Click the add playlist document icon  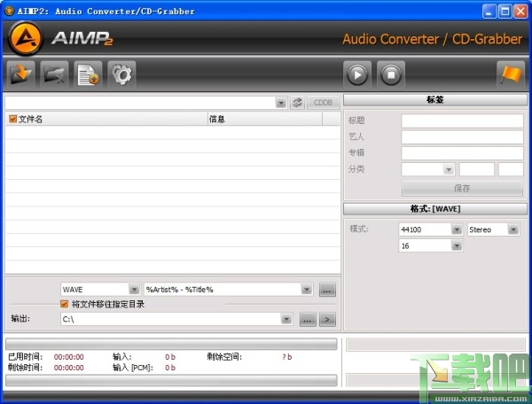click(88, 74)
